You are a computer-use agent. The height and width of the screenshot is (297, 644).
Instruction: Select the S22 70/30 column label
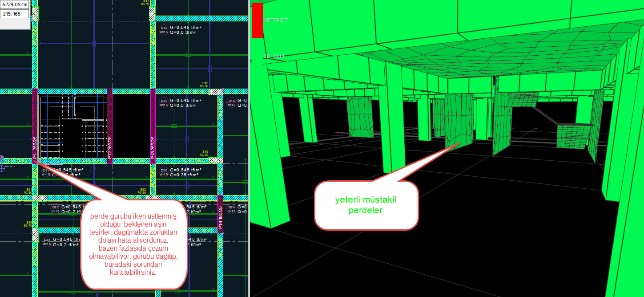143,191
